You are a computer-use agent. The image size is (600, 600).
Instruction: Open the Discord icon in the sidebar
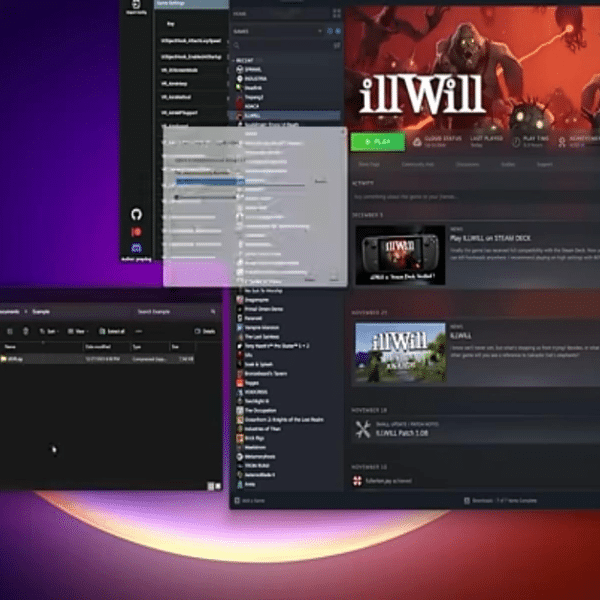137,248
